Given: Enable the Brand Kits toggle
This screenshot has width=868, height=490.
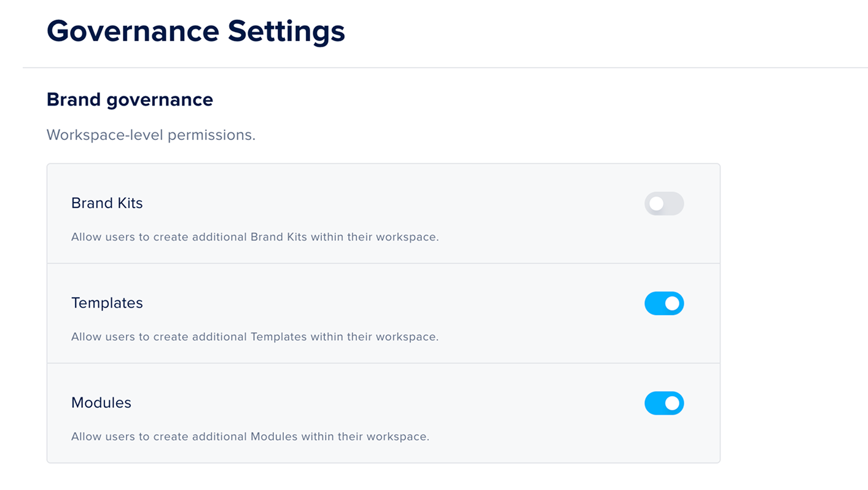Looking at the screenshot, I should pos(664,204).
